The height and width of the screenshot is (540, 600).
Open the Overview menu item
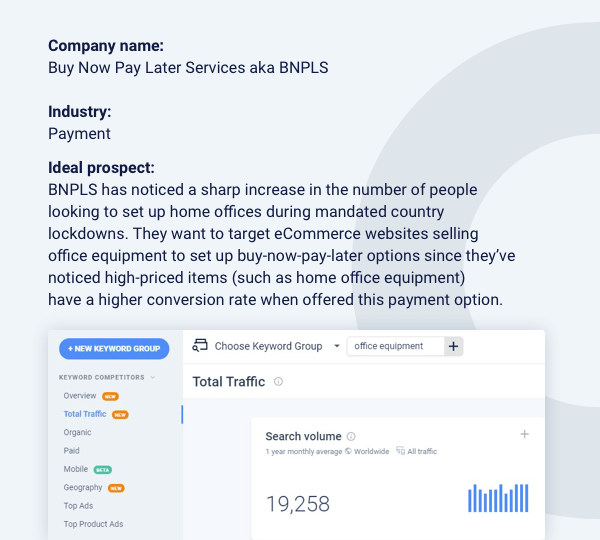tap(80, 396)
